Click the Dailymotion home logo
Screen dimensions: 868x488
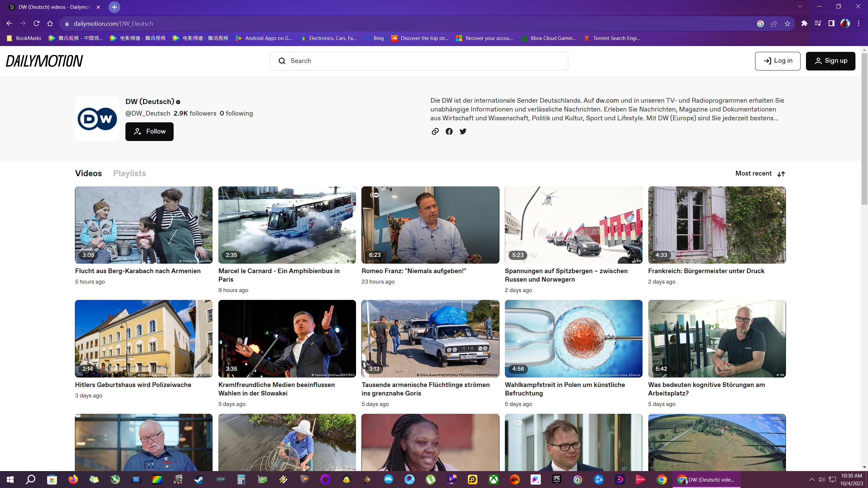pyautogui.click(x=44, y=61)
